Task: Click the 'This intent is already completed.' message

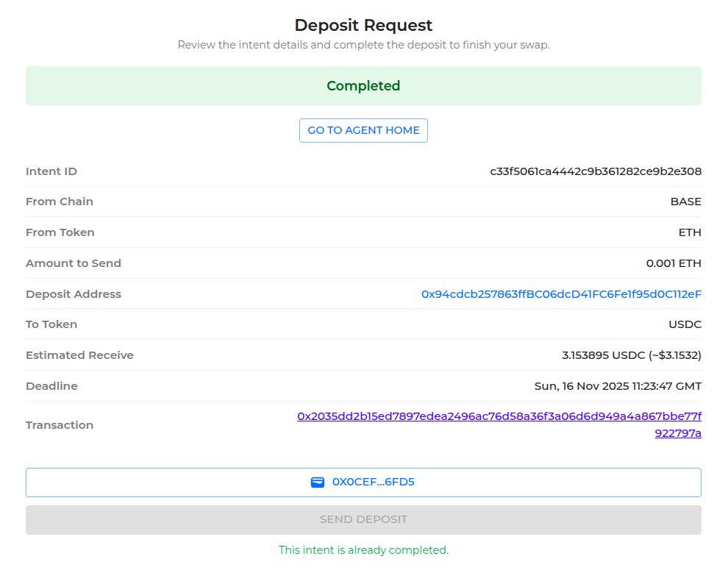Action: tap(363, 550)
